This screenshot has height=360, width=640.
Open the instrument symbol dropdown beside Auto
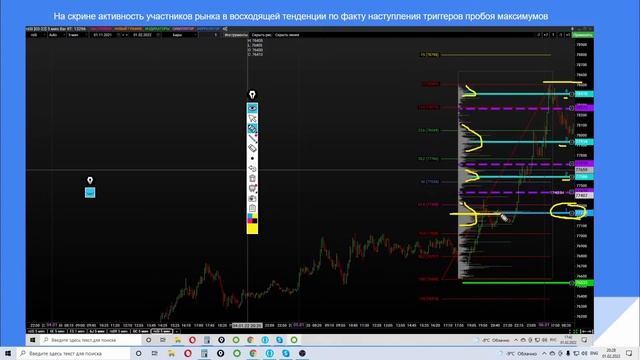(36, 35)
